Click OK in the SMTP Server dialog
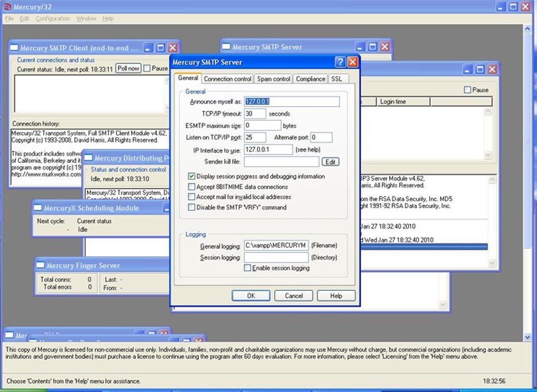 tap(250, 295)
